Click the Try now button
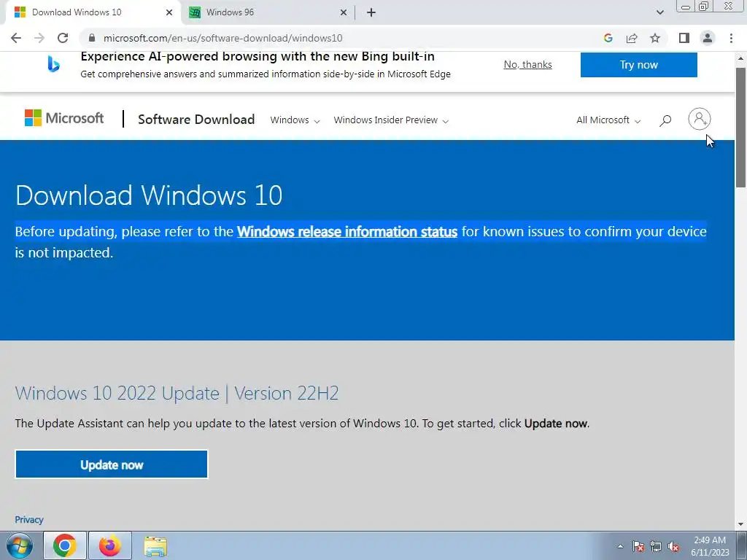Image resolution: width=747 pixels, height=560 pixels. click(639, 65)
